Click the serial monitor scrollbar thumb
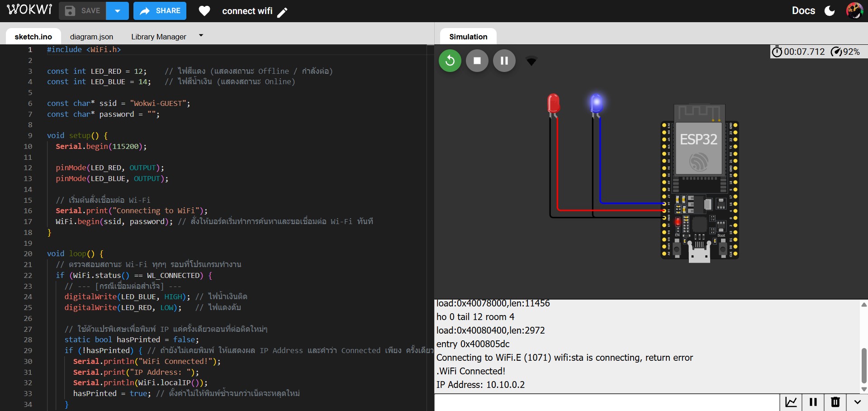This screenshot has height=411, width=868. (x=863, y=365)
